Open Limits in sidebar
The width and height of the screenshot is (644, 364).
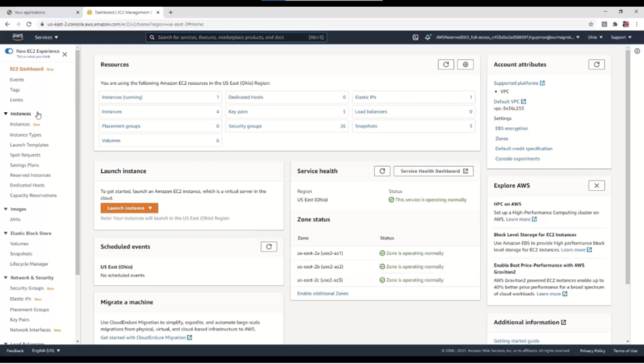[x=16, y=100]
